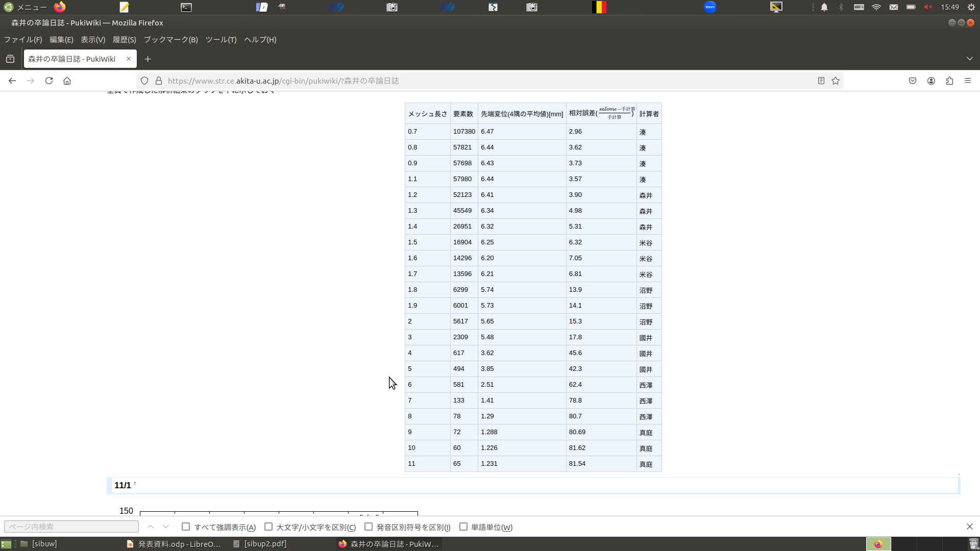Bookmark this page with star icon
This screenshot has height=551, width=980.
point(836,81)
